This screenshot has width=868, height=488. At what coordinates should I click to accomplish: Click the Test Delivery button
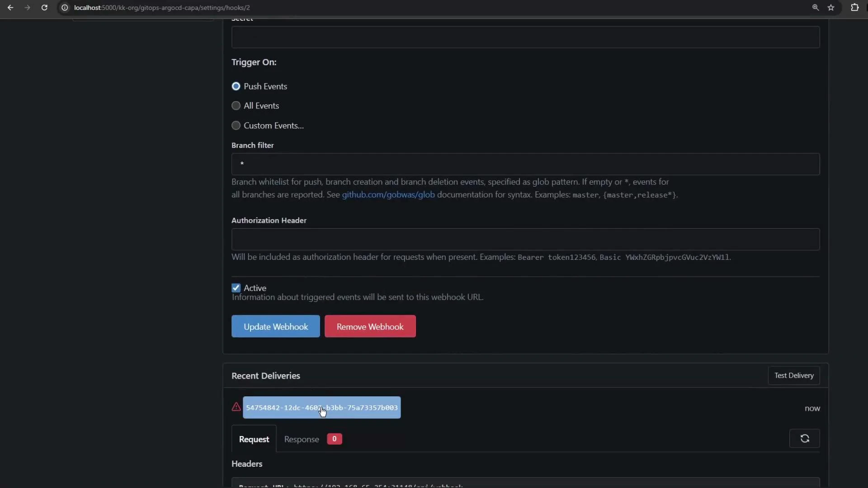pyautogui.click(x=793, y=375)
